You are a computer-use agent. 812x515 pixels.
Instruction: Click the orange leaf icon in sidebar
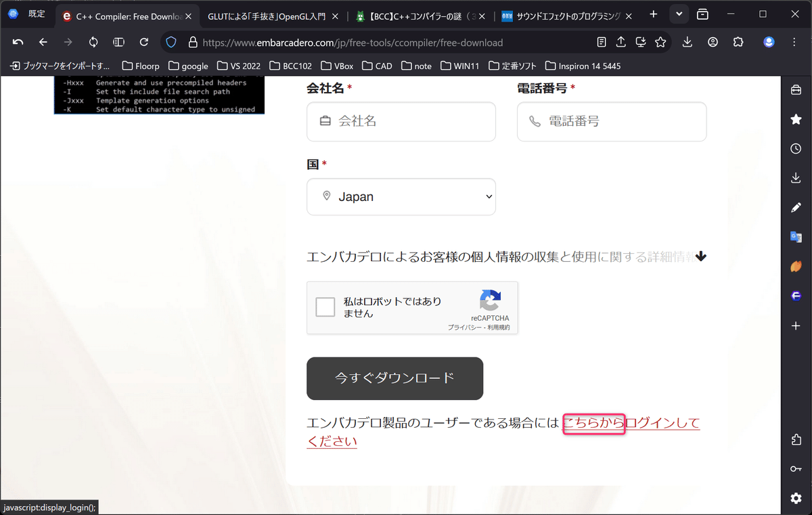pyautogui.click(x=796, y=267)
